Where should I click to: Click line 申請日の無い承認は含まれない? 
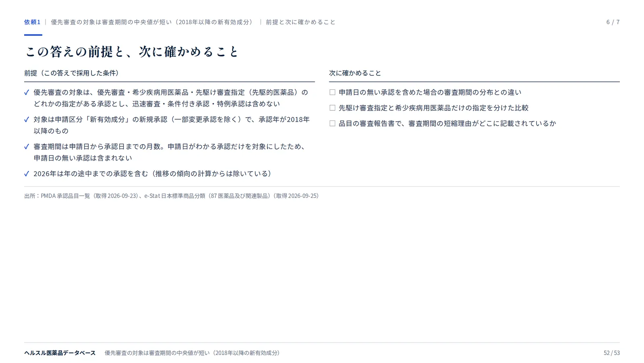click(83, 158)
